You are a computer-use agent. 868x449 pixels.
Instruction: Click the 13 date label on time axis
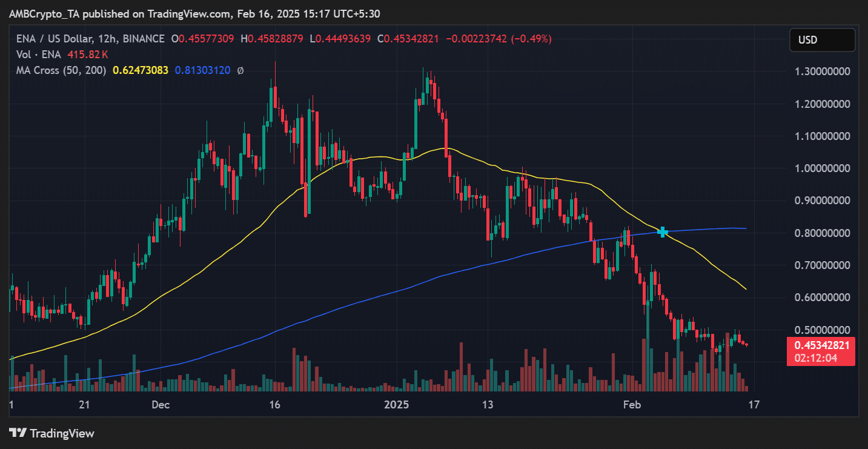coord(488,404)
